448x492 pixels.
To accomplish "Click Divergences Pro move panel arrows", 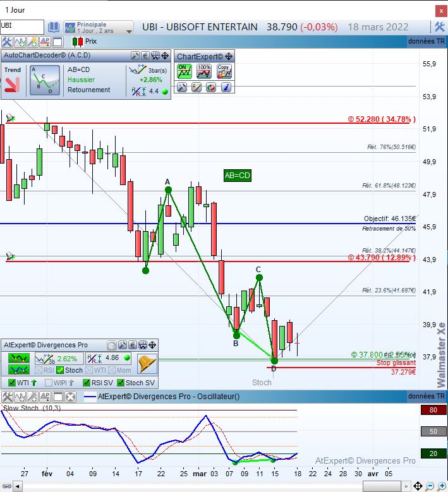I will point(152,345).
